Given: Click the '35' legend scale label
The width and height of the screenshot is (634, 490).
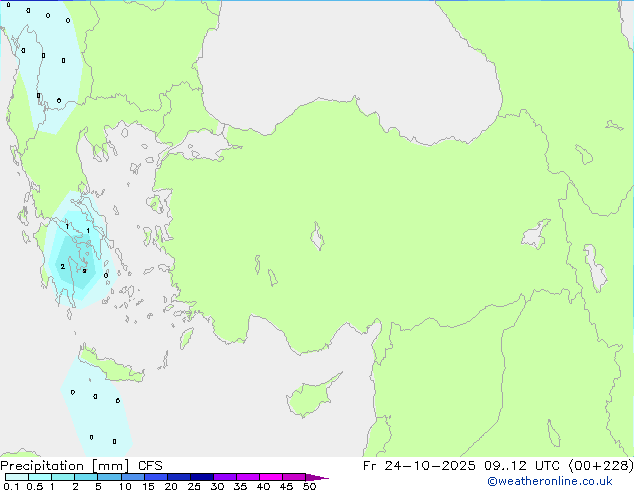Looking at the screenshot, I should tap(240, 486).
